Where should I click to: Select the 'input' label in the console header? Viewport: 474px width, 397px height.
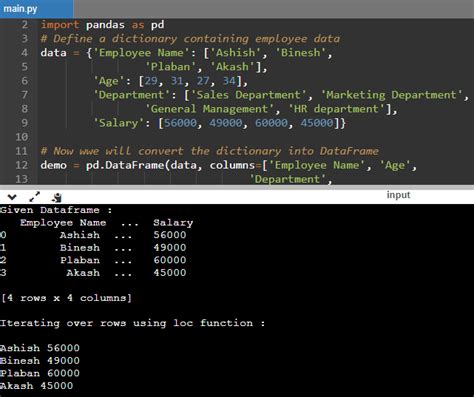(x=398, y=195)
